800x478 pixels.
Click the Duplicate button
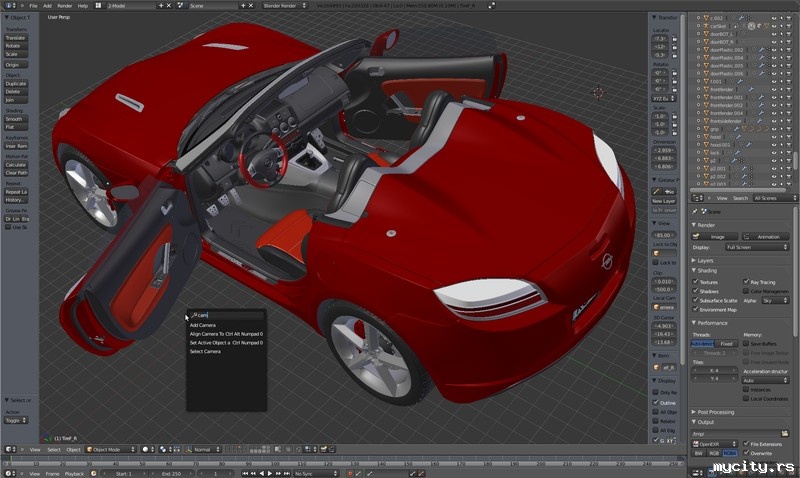(16, 84)
